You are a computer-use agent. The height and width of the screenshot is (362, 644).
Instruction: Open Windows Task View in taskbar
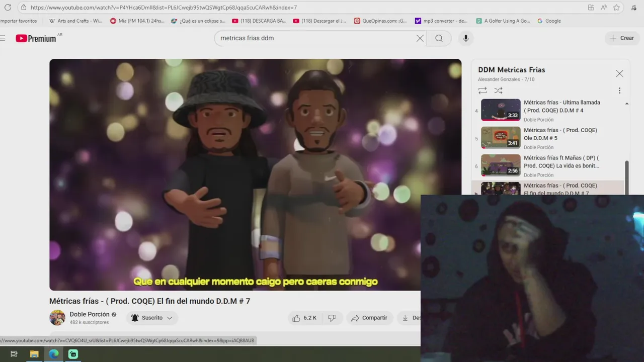(14, 354)
